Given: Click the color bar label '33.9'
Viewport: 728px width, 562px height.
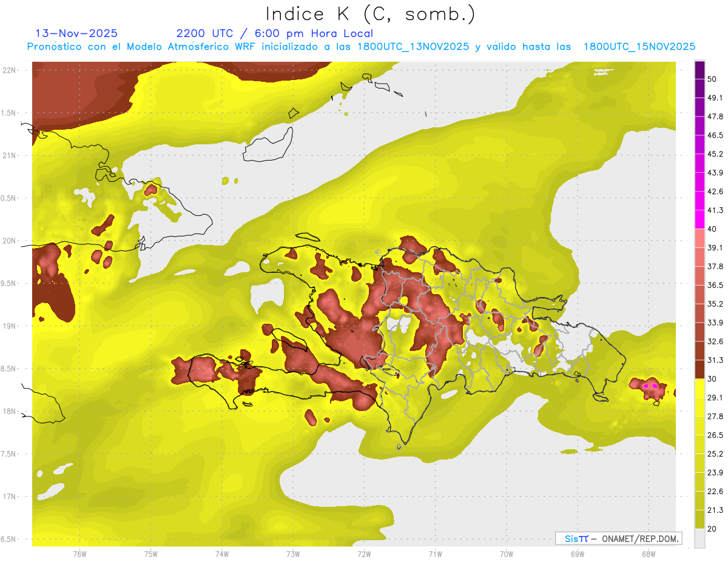Looking at the screenshot, I should (x=716, y=323).
